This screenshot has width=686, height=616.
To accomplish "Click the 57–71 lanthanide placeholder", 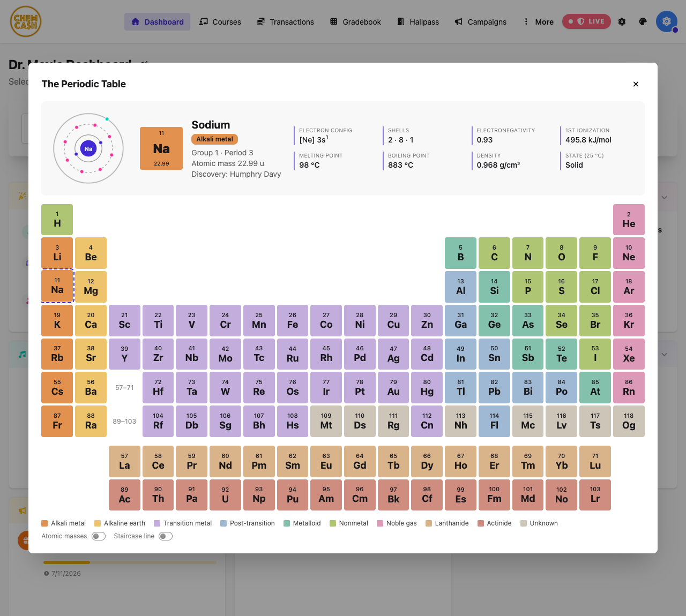I will tap(124, 387).
